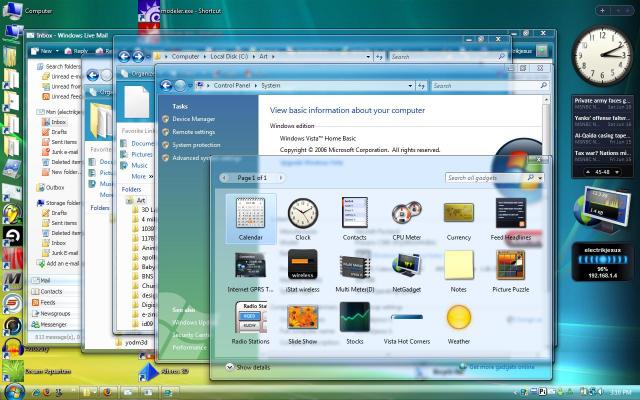Select Feeds section in Live Mail
Screen dimensions: 640x400
coord(55,302)
